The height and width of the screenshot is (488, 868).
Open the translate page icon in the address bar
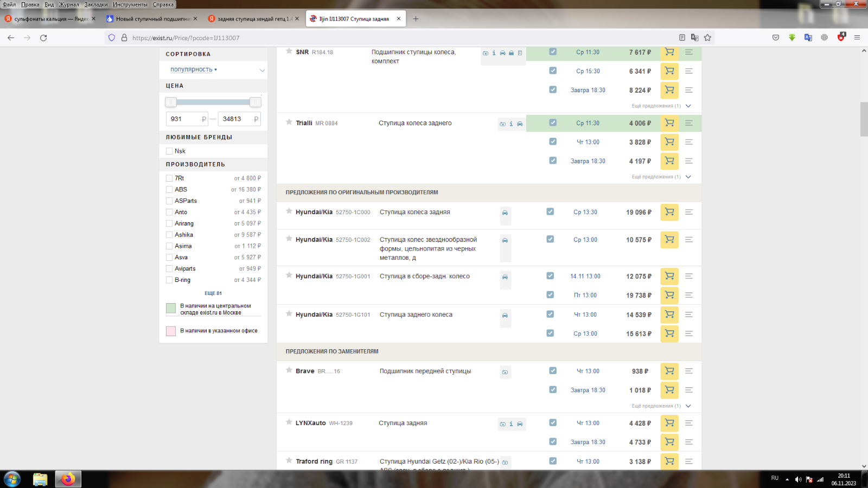[695, 37]
